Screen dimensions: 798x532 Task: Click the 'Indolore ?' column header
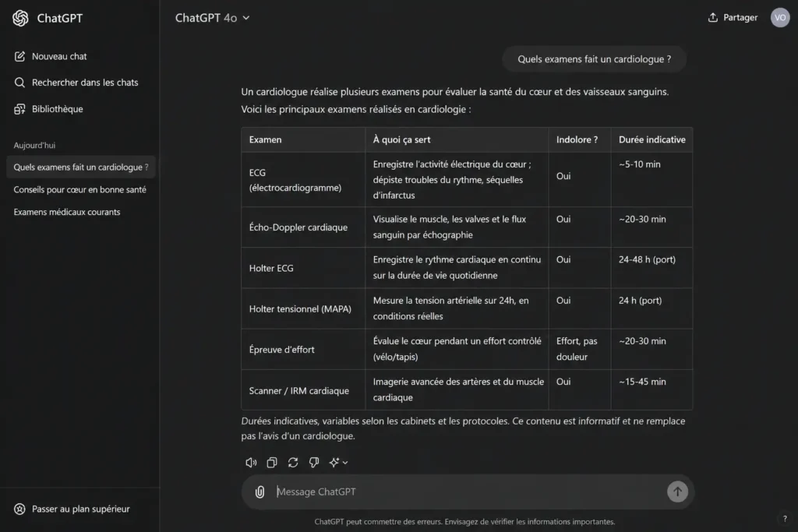(x=580, y=139)
